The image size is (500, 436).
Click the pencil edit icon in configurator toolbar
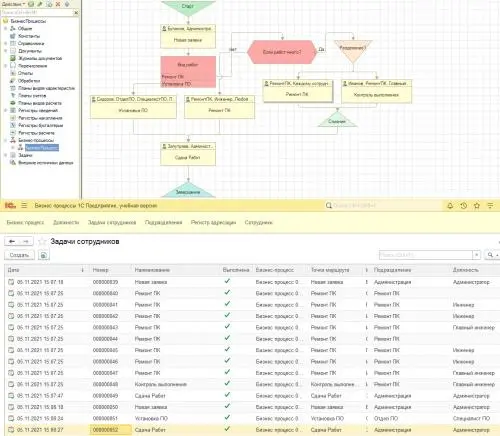click(40, 4)
